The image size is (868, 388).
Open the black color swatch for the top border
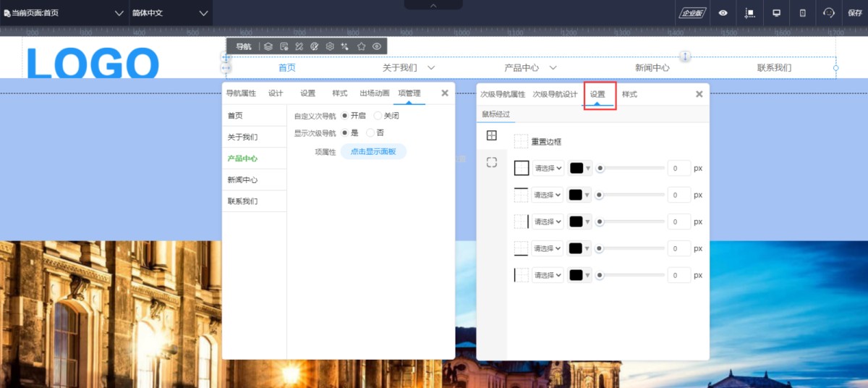coord(579,195)
